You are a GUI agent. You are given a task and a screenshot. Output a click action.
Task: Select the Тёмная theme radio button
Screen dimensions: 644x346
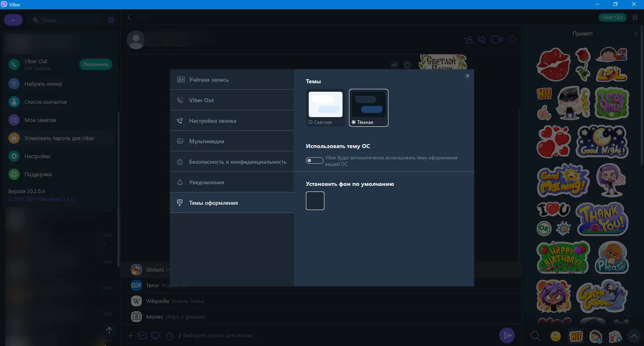[353, 122]
